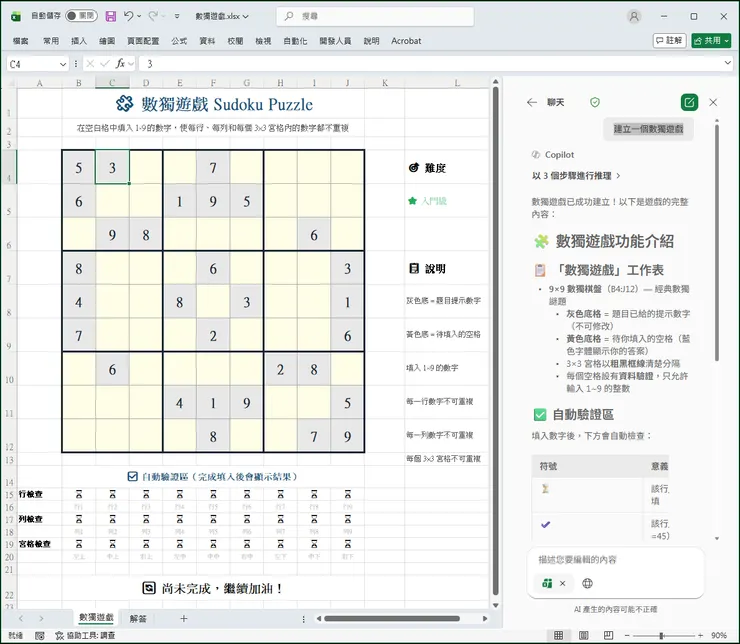
Task: Open the Name Box dropdown arrow
Action: pyautogui.click(x=63, y=64)
